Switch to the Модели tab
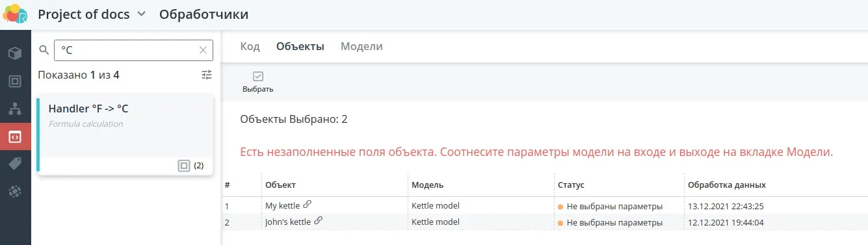Image resolution: width=868 pixels, height=245 pixels. point(362,47)
